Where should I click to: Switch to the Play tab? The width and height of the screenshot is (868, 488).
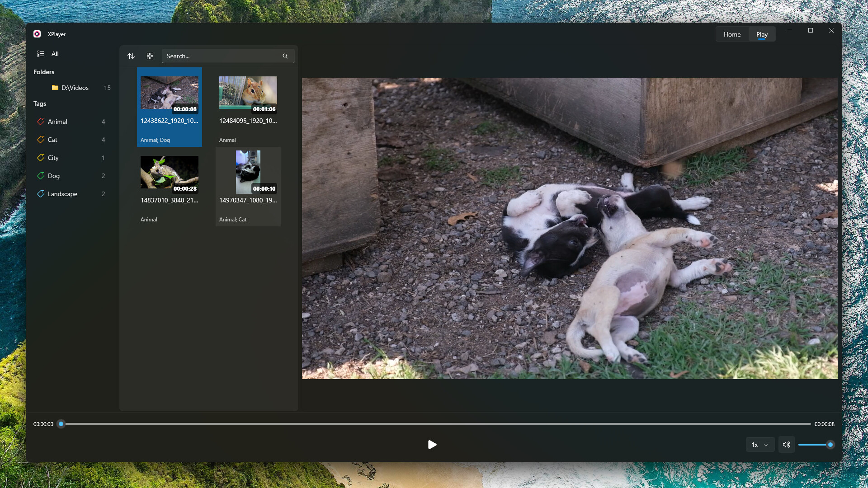point(762,34)
